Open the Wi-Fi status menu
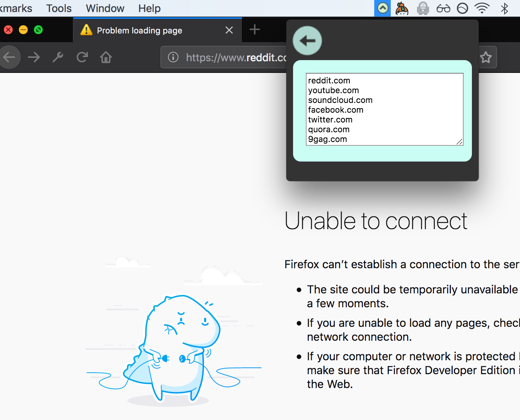Image resolution: width=520 pixels, height=420 pixels. (x=482, y=8)
